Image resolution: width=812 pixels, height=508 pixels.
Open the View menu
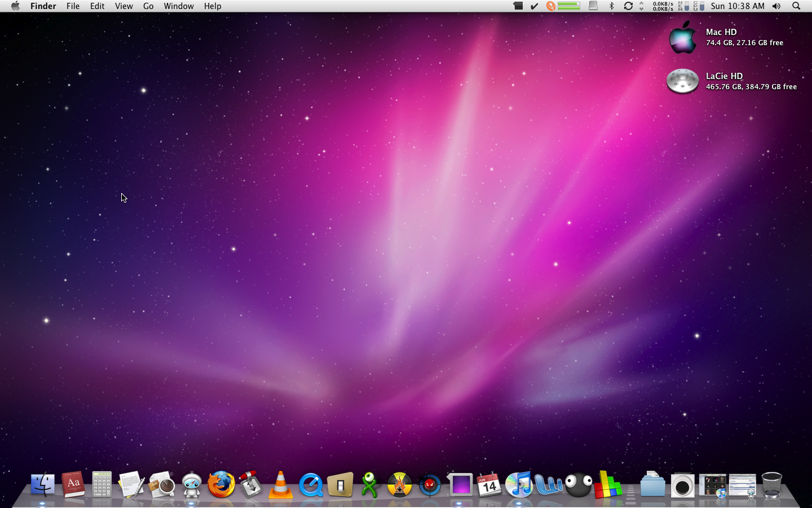(123, 6)
